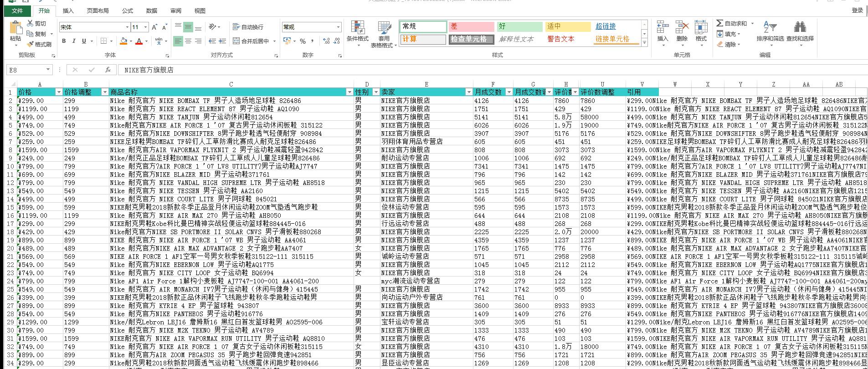The width and height of the screenshot is (868, 369).
Task: Switch to the 数据 tab
Action: 152,10
